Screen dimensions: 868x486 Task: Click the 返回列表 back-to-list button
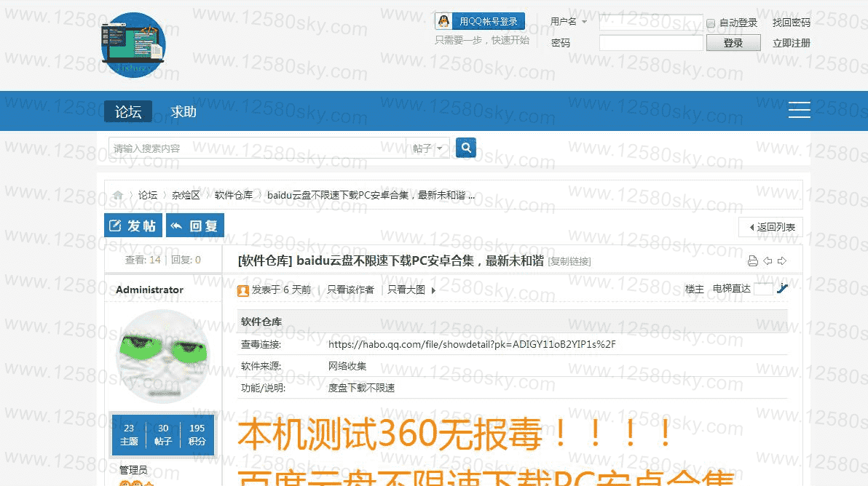click(x=770, y=227)
